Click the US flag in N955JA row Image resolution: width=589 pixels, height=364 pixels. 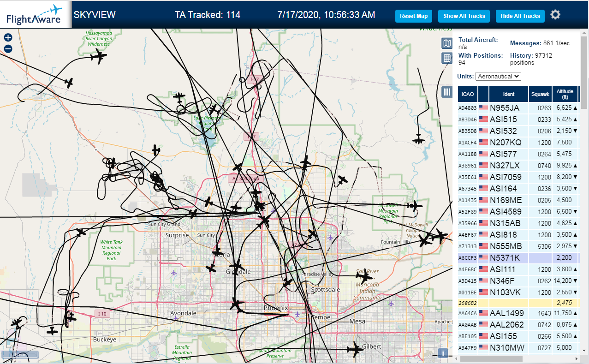[483, 108]
